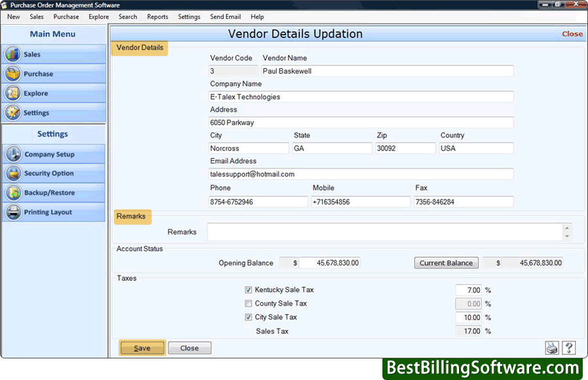Enable the County Sale Tax checkbox
Image resolution: width=588 pixels, height=380 pixels.
(x=248, y=303)
